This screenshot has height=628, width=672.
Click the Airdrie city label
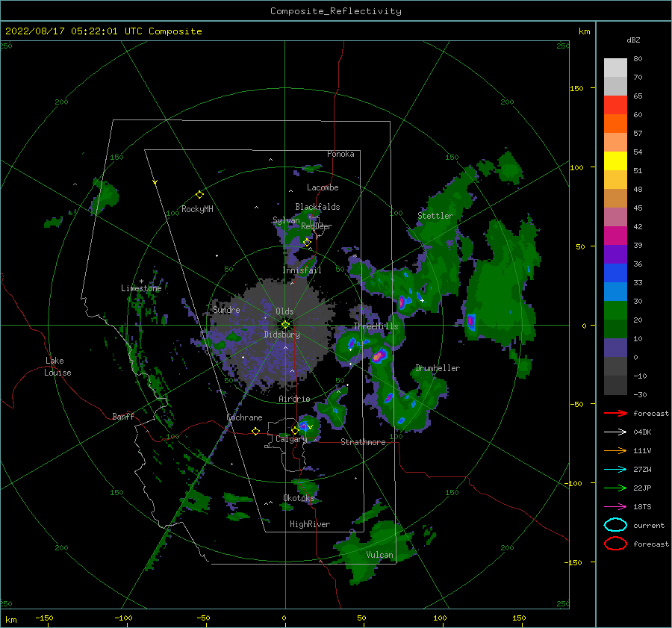coord(294,399)
